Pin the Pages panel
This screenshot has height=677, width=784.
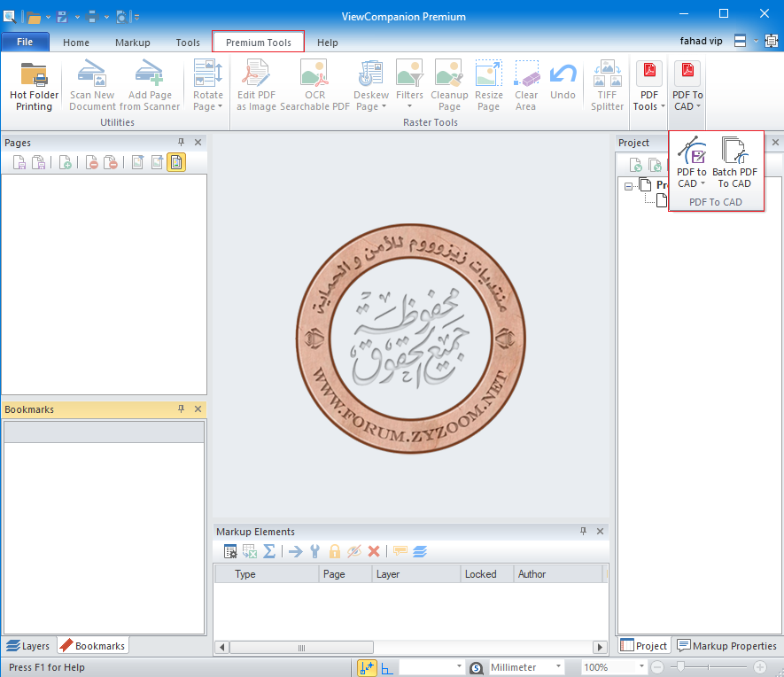pos(181,142)
